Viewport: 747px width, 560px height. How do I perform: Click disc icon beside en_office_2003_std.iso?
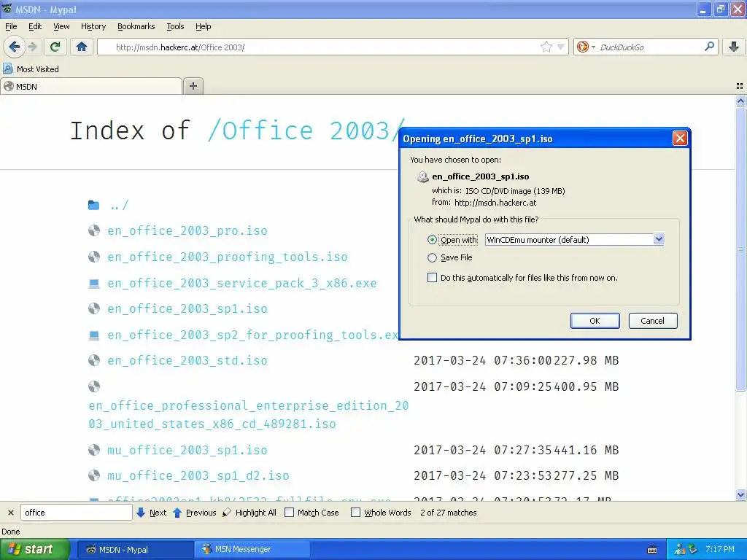tap(94, 360)
